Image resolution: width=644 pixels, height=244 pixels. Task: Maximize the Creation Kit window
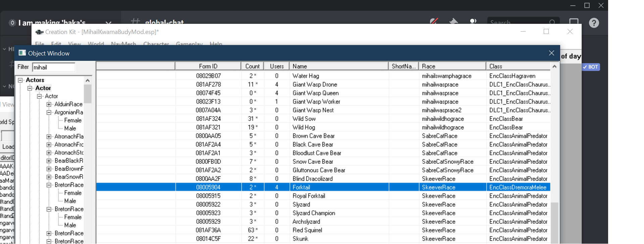546,31
